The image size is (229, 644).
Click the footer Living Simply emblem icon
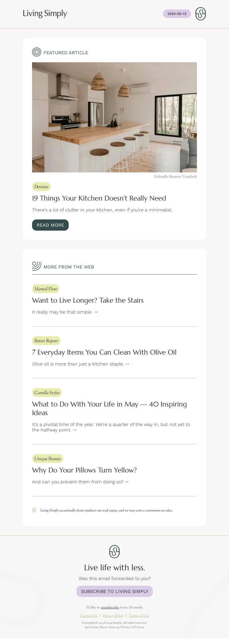114,551
